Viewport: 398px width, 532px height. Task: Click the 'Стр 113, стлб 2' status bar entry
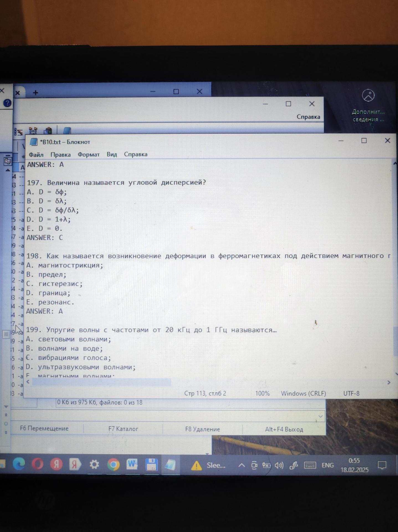tap(205, 393)
